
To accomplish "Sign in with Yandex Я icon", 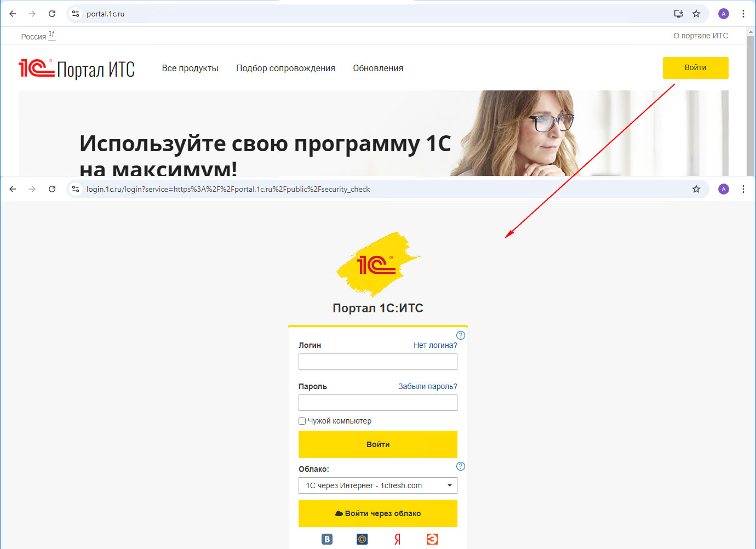I will click(x=397, y=539).
